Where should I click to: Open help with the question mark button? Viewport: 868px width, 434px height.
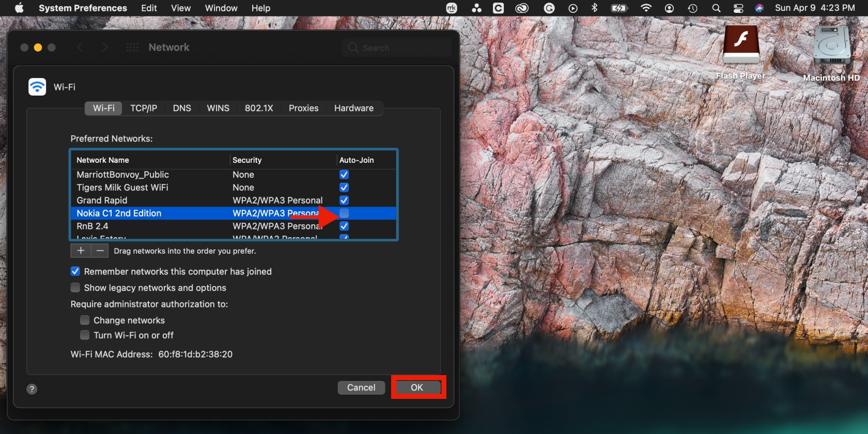tap(32, 389)
